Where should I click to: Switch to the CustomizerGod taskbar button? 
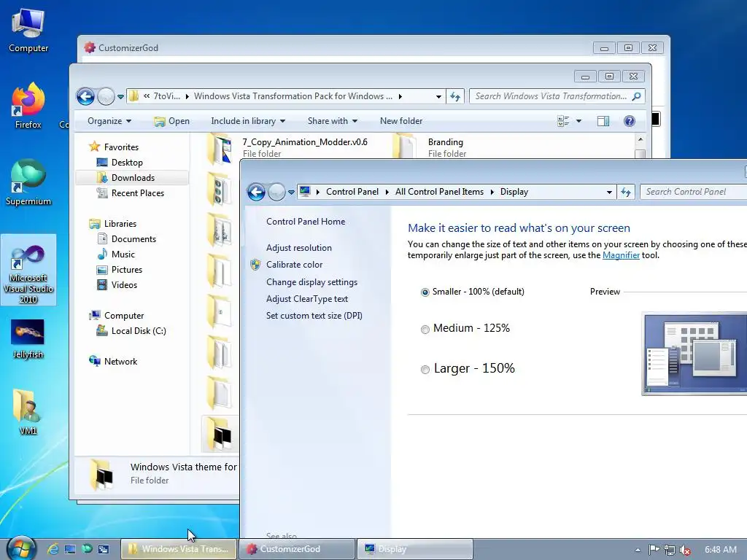pyautogui.click(x=298, y=549)
